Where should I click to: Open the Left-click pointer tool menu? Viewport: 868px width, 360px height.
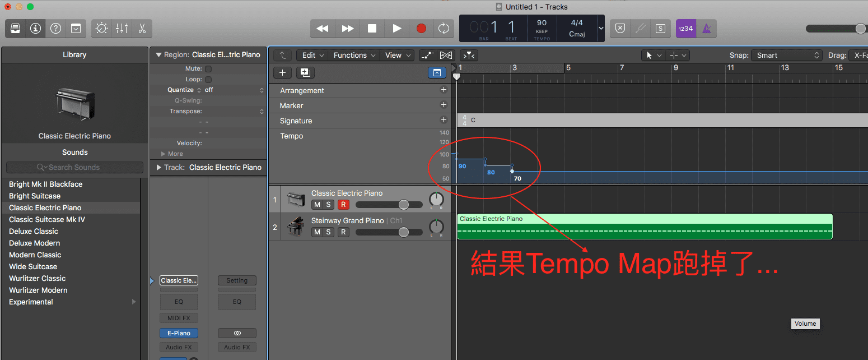pos(654,55)
